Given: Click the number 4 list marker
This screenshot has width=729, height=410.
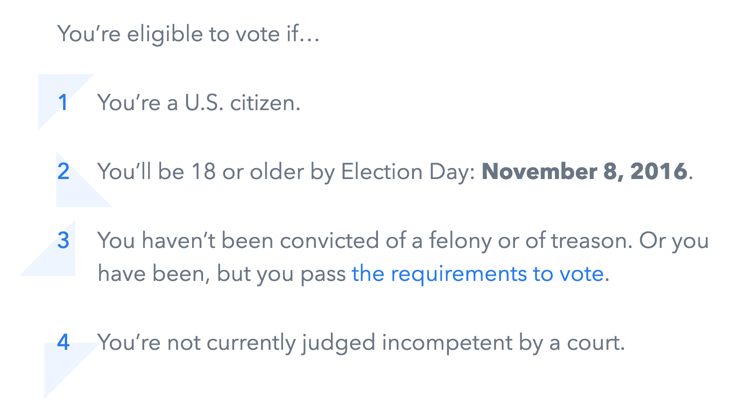Looking at the screenshot, I should (x=63, y=342).
